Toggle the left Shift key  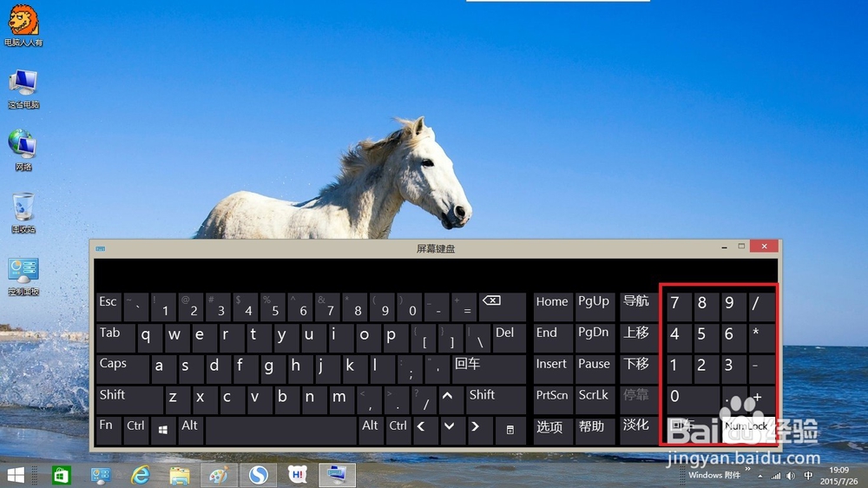pyautogui.click(x=129, y=399)
